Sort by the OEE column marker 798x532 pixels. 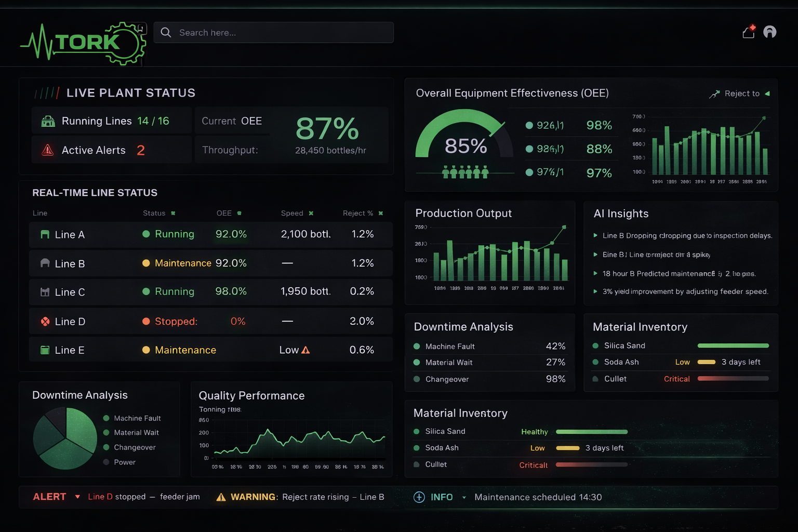[239, 213]
